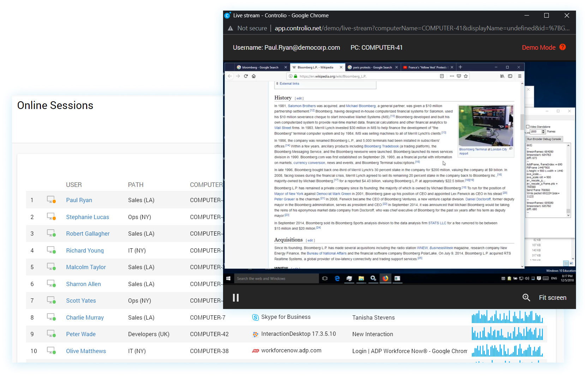
Task: Open the Demo Mode help icon
Action: tap(563, 47)
